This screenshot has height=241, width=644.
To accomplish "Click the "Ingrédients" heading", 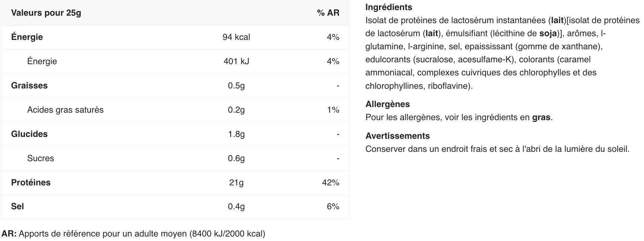I will pos(389,7).
